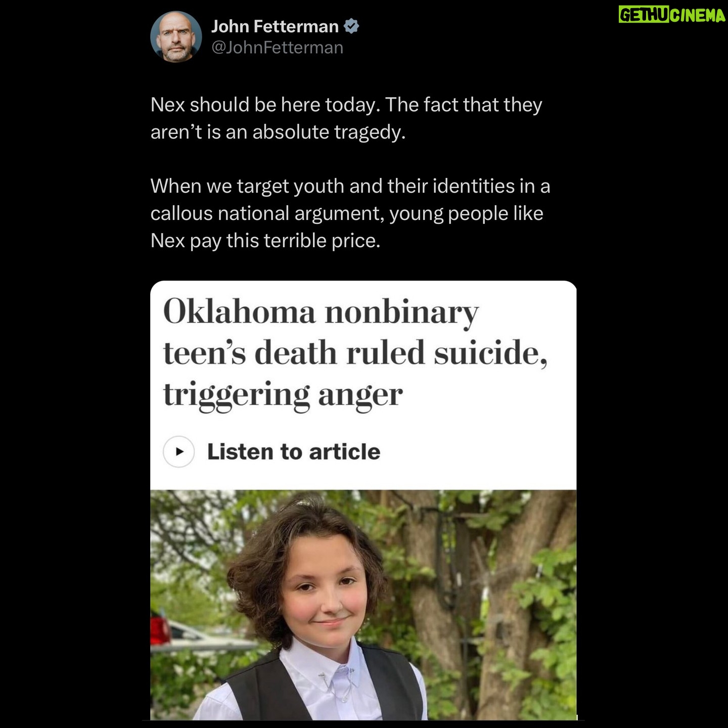Open the John Fetterman display name
Image resolution: width=728 pixels, height=728 pixels.
(275, 26)
